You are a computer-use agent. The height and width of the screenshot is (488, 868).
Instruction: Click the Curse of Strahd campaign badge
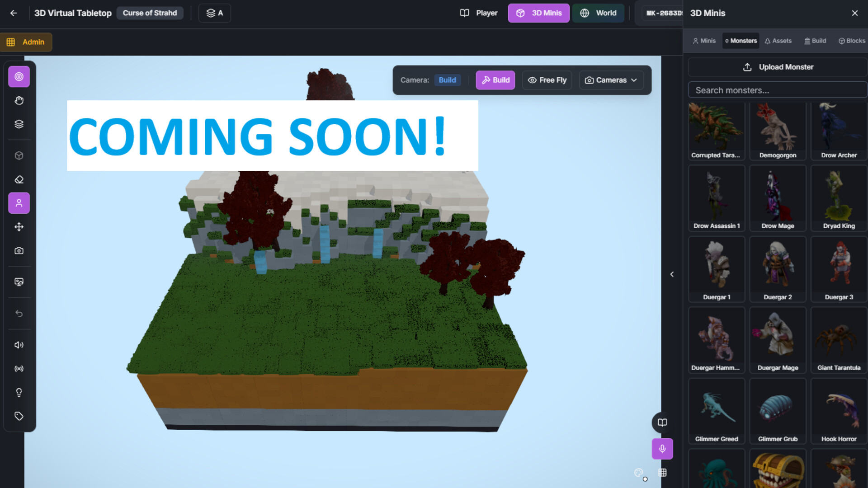tap(150, 13)
